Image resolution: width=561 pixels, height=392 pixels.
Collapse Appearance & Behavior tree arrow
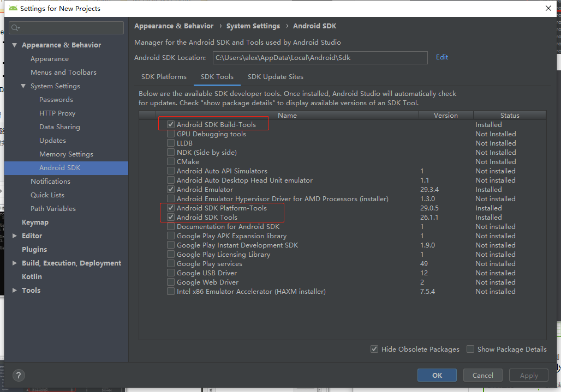[x=15, y=45]
